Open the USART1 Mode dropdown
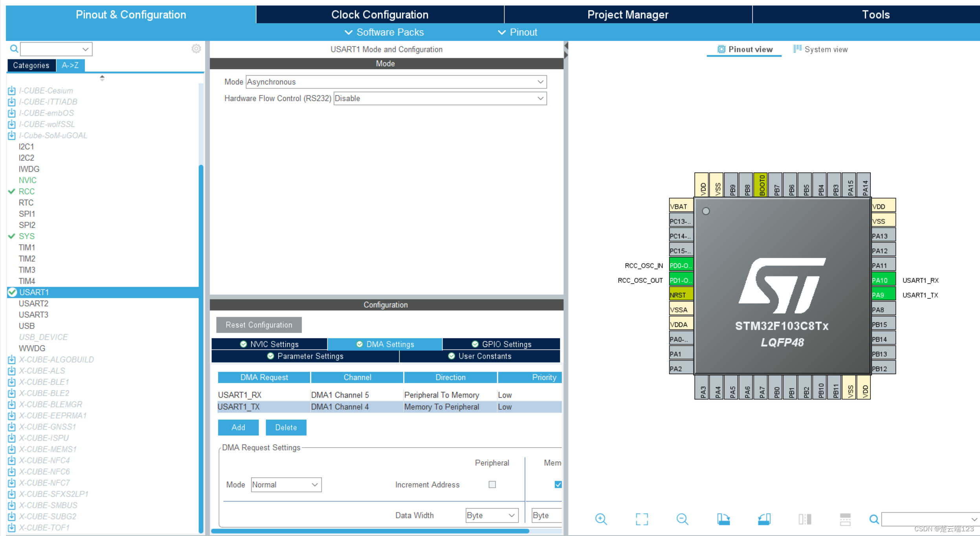The height and width of the screenshot is (536, 980). [x=396, y=82]
